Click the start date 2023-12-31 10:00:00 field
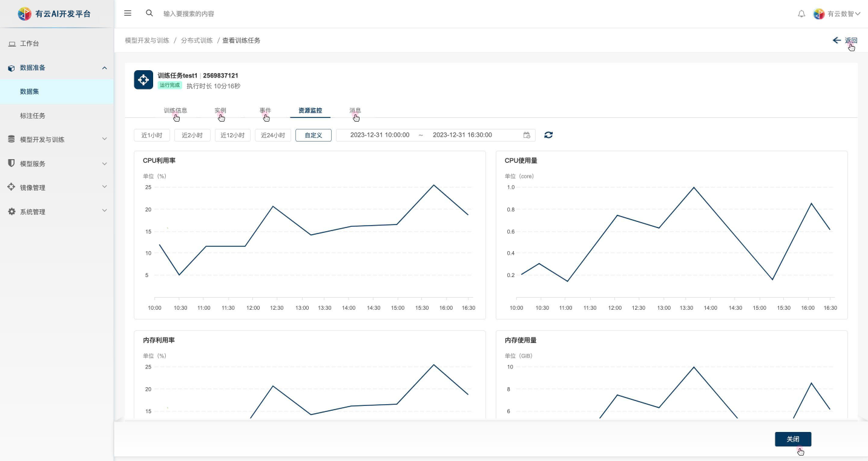 coord(380,135)
